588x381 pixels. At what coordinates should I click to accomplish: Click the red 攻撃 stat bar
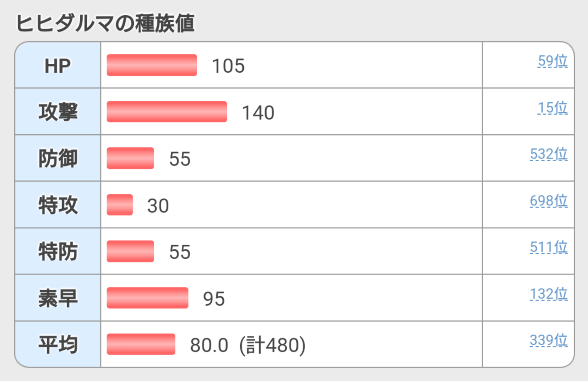click(167, 111)
